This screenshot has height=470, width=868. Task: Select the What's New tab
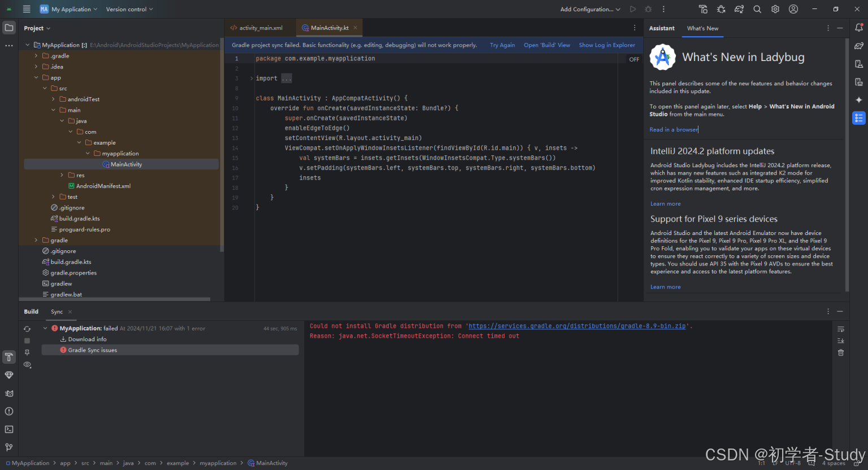point(702,28)
